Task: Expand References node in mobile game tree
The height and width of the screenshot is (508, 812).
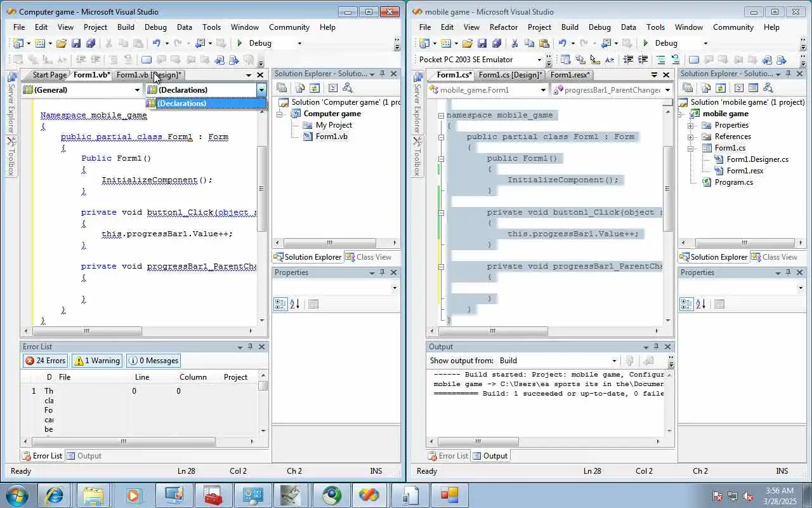Action: (x=690, y=137)
